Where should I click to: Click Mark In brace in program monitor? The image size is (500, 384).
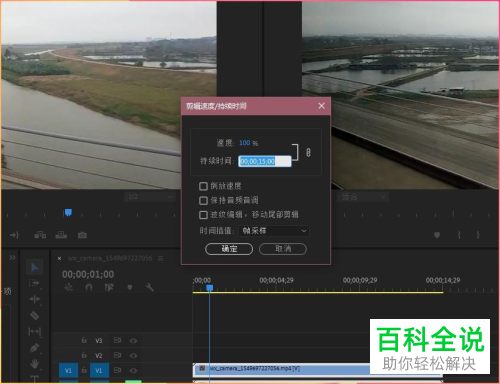click(x=459, y=235)
